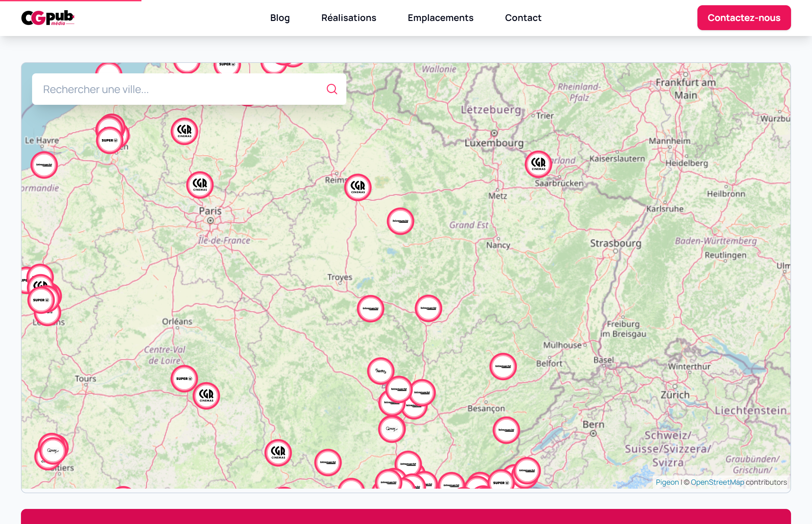This screenshot has height=524, width=812.
Task: Select Intermarché marker southeast of Troyes
Action: pos(428,308)
